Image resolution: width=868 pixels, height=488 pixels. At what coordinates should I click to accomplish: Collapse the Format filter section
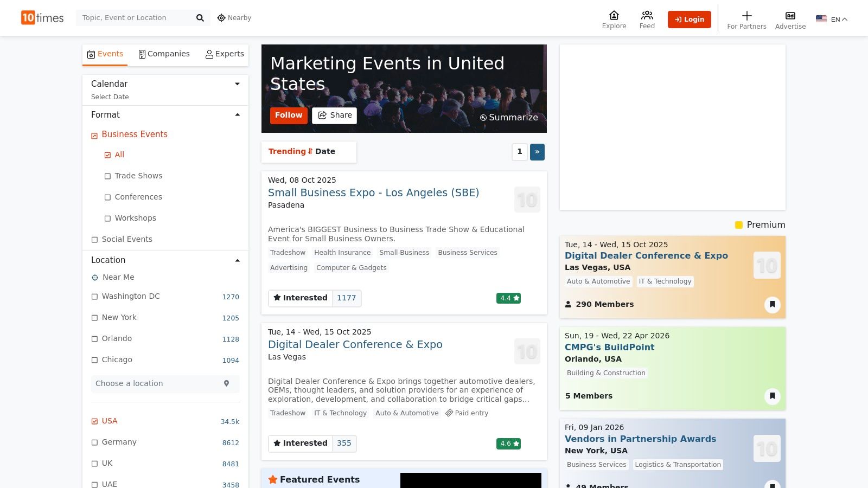pyautogui.click(x=237, y=115)
